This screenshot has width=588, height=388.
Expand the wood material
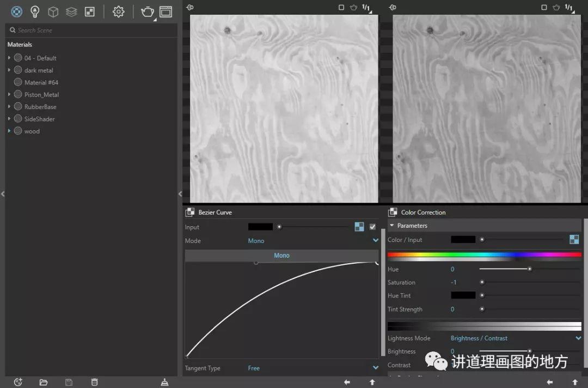(9, 131)
